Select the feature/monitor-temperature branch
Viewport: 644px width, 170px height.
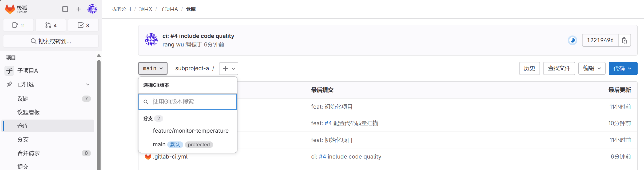click(190, 131)
